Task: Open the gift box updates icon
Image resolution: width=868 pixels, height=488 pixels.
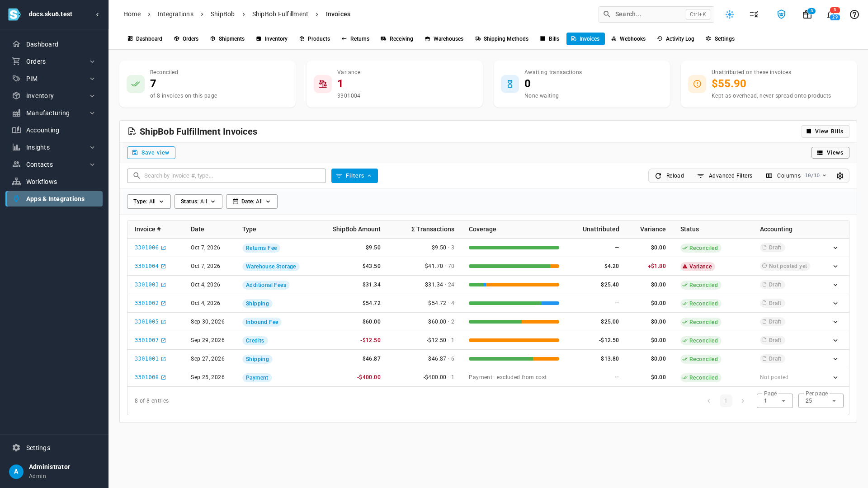Action: (x=807, y=14)
